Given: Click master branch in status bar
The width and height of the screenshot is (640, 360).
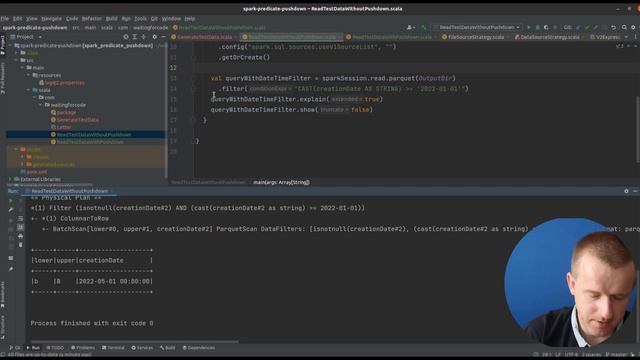Looking at the screenshot, I should point(616,355).
